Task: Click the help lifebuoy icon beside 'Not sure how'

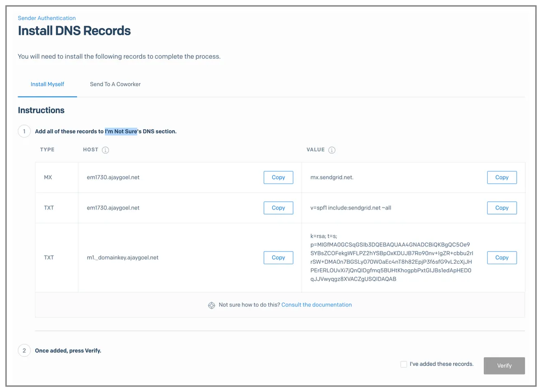Action: pyautogui.click(x=211, y=305)
